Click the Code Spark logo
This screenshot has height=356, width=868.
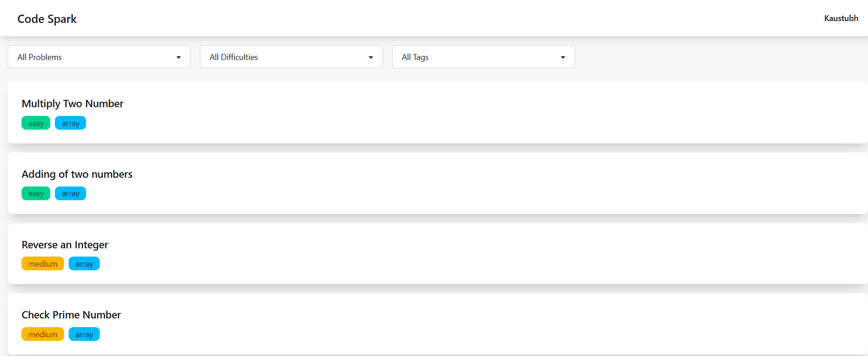47,19
